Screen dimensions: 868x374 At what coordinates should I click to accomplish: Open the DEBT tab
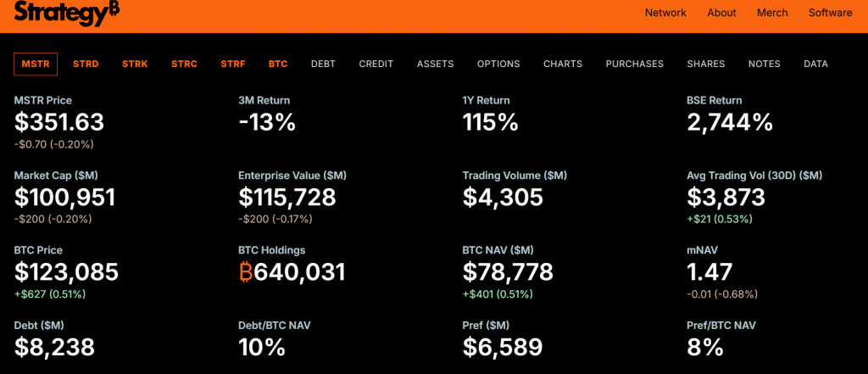323,64
